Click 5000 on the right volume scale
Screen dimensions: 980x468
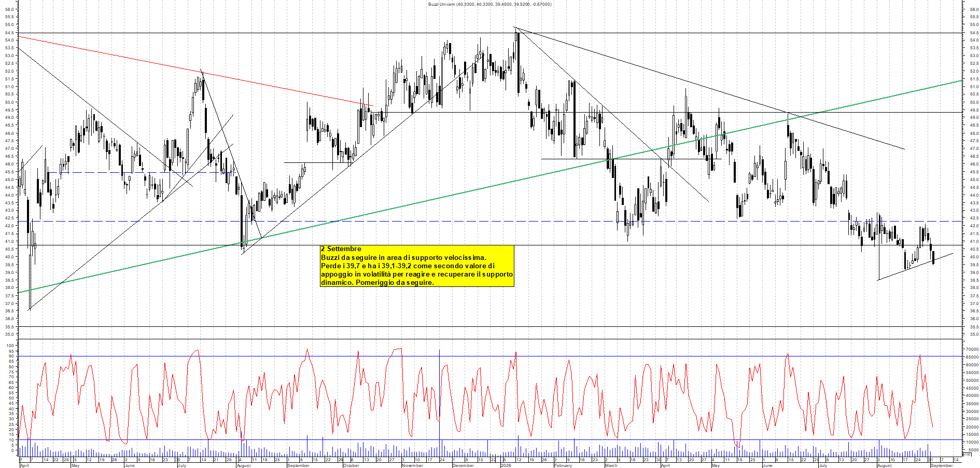tap(973, 450)
